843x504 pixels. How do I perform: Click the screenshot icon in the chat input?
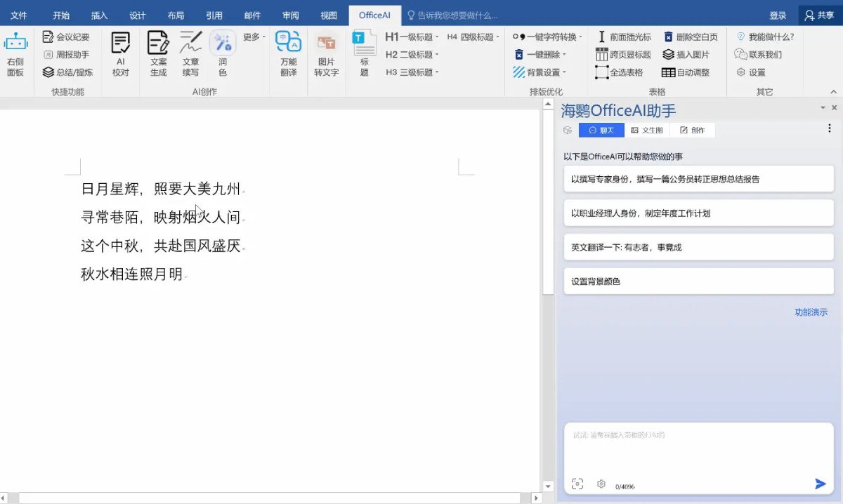pyautogui.click(x=577, y=484)
